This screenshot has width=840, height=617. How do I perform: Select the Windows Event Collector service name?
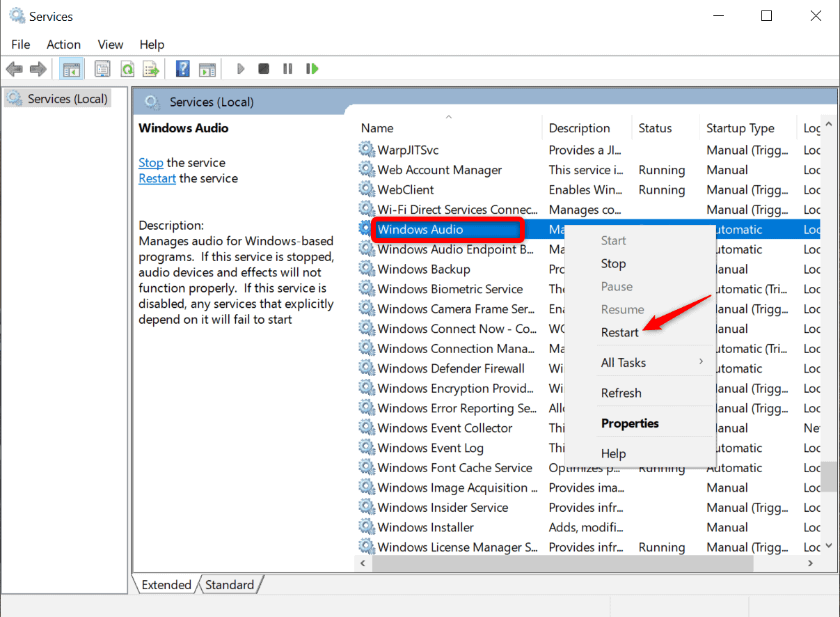445,428
